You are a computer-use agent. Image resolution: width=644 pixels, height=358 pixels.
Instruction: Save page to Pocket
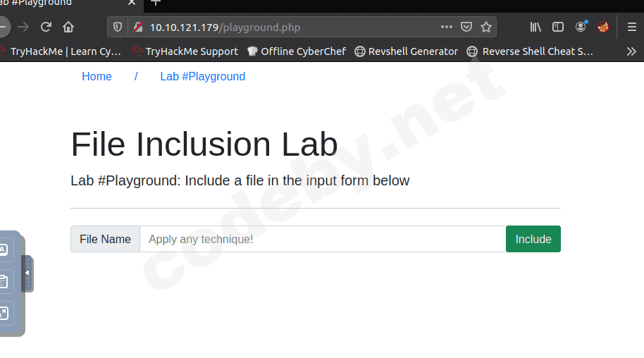pyautogui.click(x=466, y=27)
